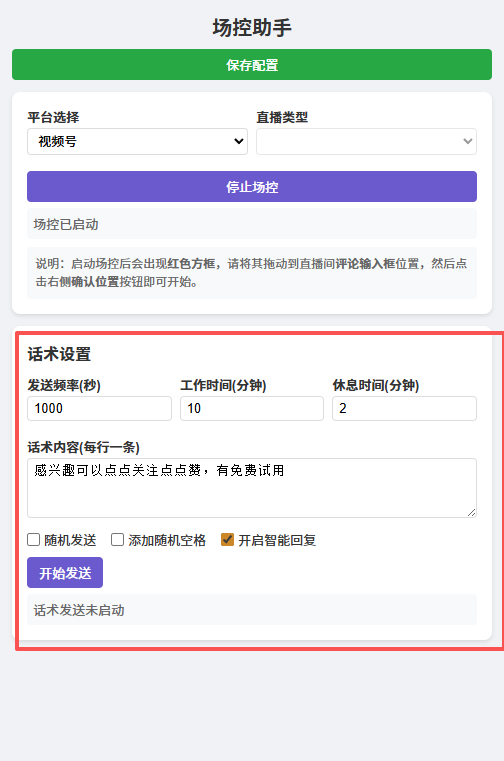Select the 休息时间(分钟) input with value 2
The image size is (504, 761).
point(404,408)
